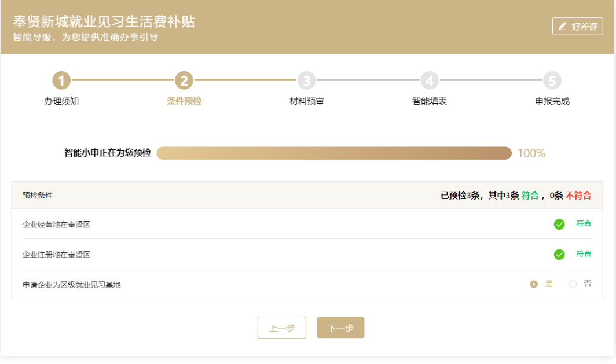616x364 pixels.
Task: Select step 5 circle 申报完成
Action: 552,80
